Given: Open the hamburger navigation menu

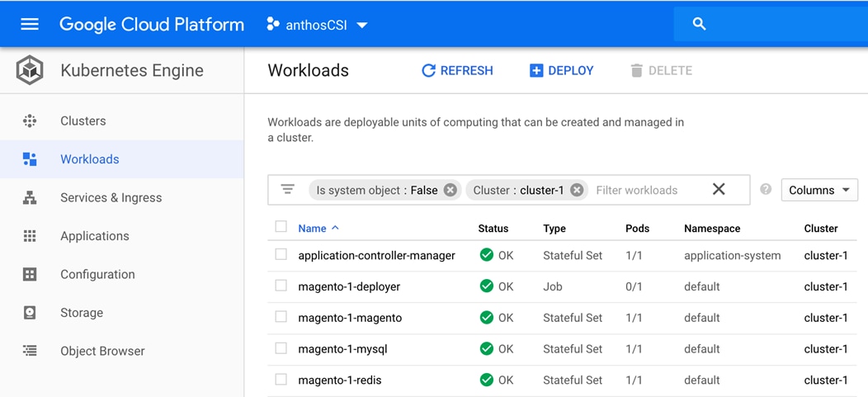Looking at the screenshot, I should tap(30, 25).
